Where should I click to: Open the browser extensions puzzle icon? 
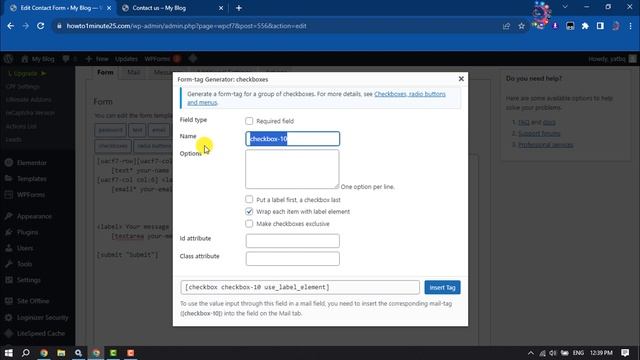tap(585, 26)
